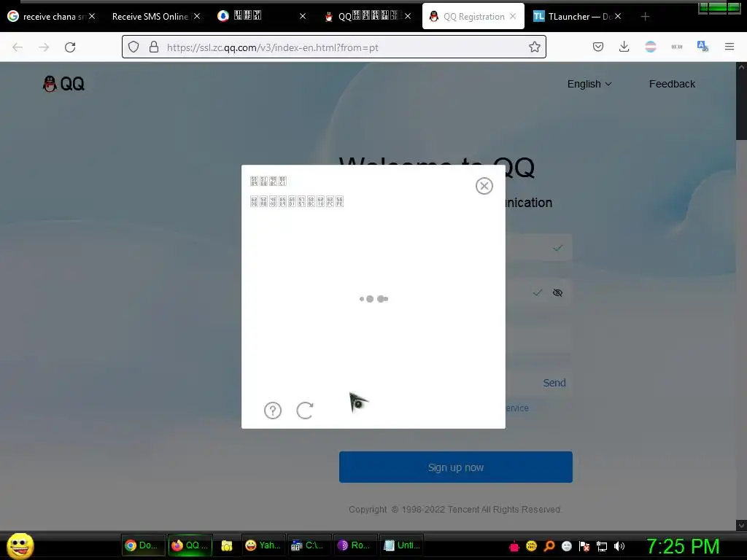Open the Downloads toolbar icon
The width and height of the screenshot is (747, 560).
coord(624,47)
